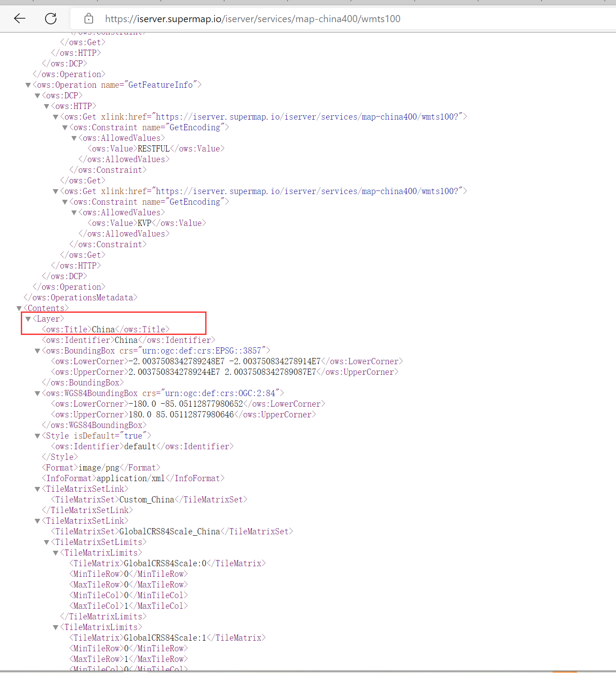Collapse the Style isDefault node
The width and height of the screenshot is (616, 673).
tap(38, 436)
